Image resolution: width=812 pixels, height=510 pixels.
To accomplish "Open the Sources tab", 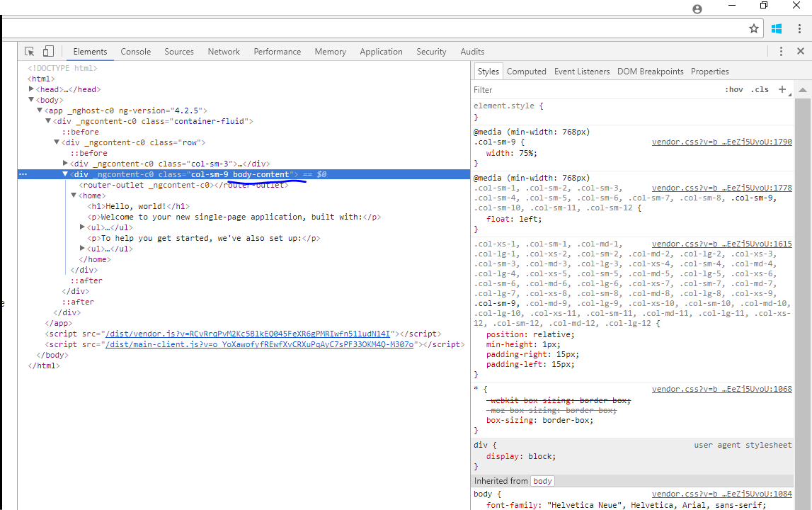I will (x=179, y=51).
